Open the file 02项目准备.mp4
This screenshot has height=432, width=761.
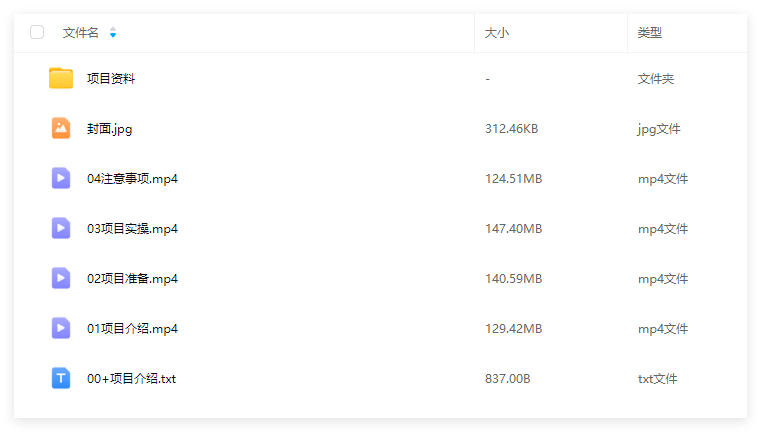click(x=132, y=279)
